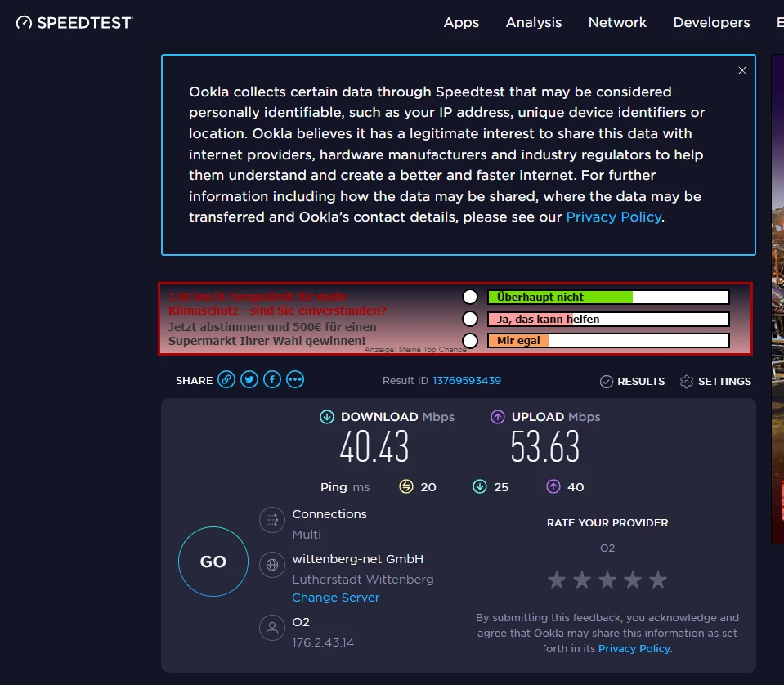Rate provider five stars
This screenshot has height=685, width=784.
pos(658,580)
